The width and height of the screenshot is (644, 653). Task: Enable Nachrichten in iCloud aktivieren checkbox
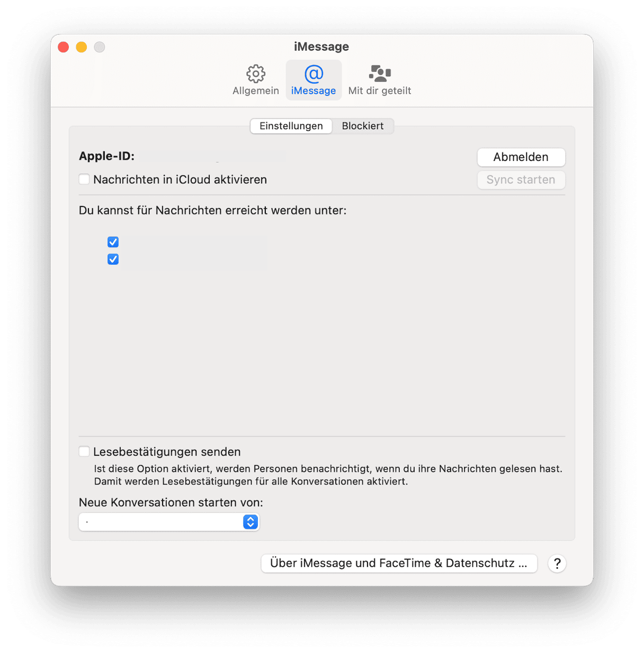coord(84,180)
